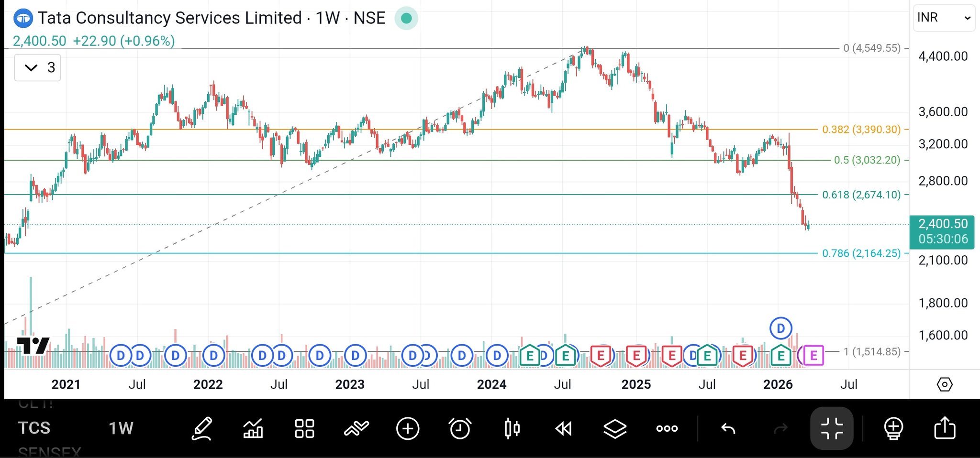This screenshot has width=980, height=458.
Task: Exit fullscreen chart mode
Action: [x=832, y=428]
